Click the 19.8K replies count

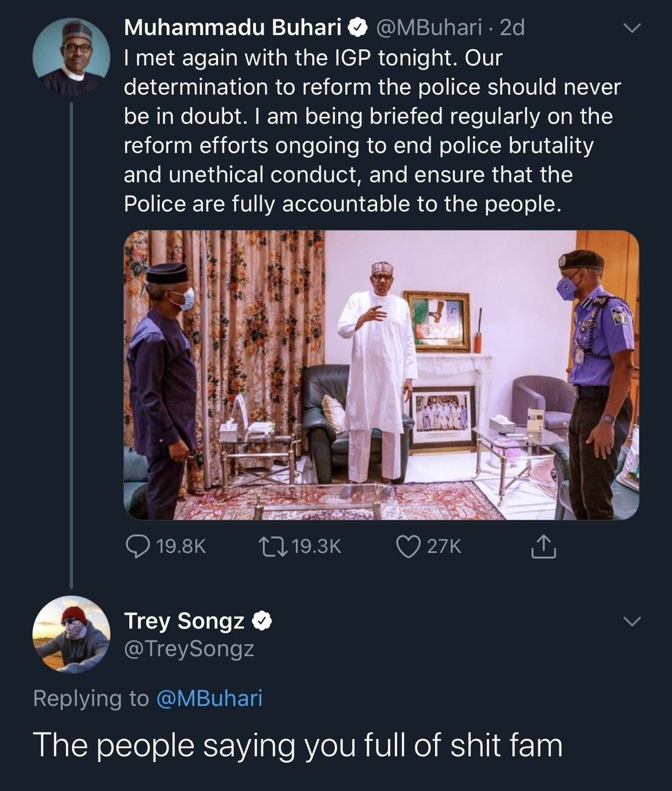click(181, 546)
